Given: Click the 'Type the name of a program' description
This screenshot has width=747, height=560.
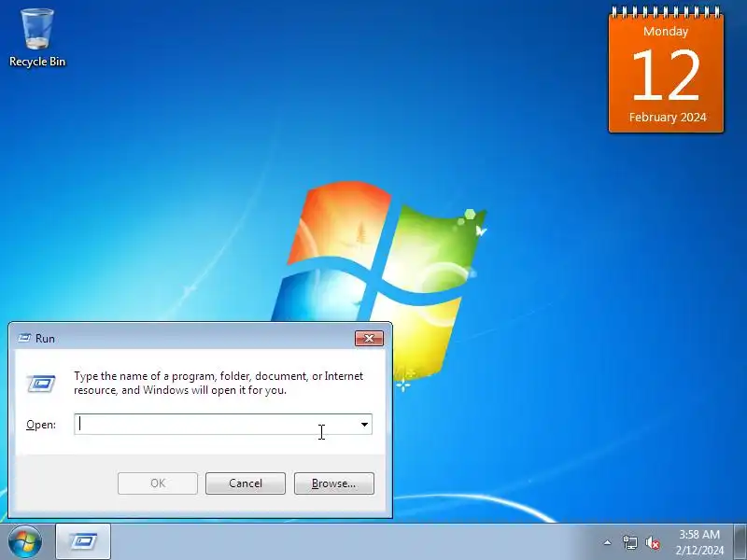Looking at the screenshot, I should tap(218, 383).
